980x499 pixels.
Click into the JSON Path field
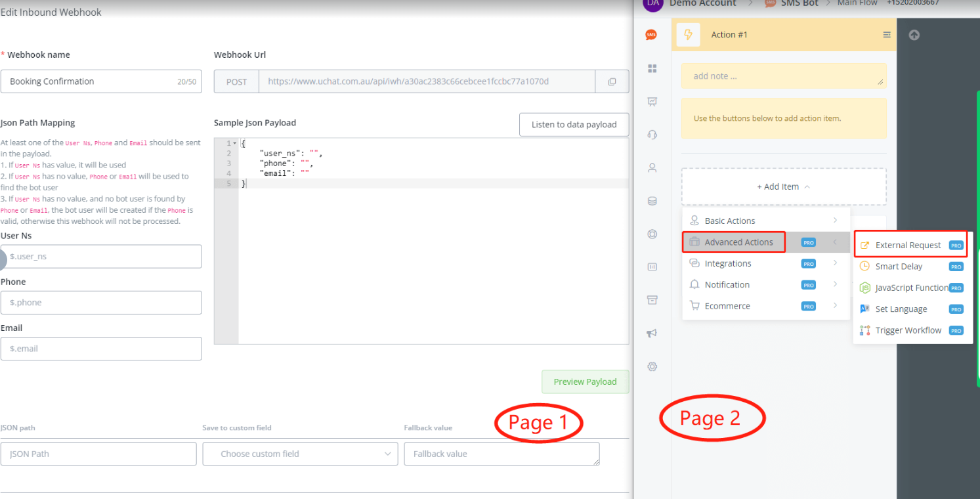[x=98, y=454]
